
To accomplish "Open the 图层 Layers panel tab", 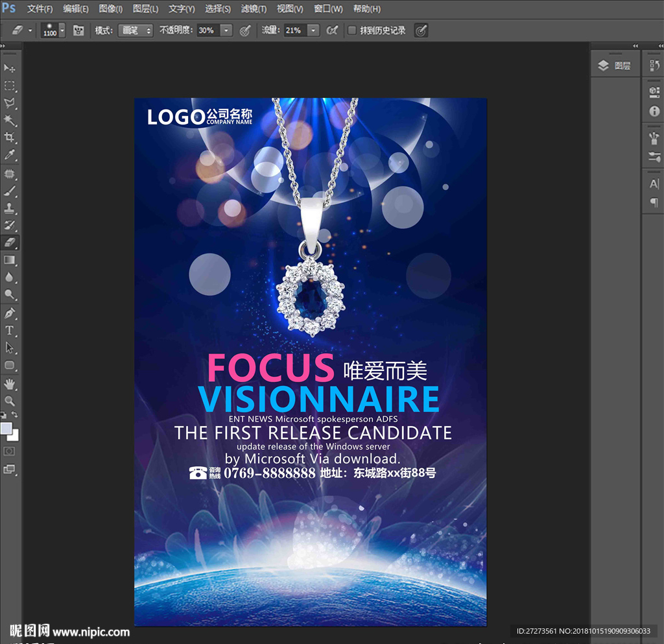I will (615, 66).
